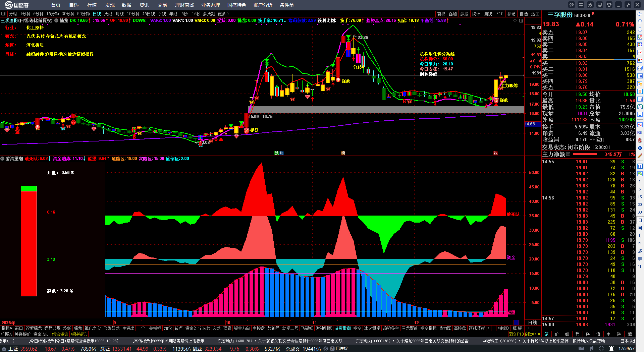Click the crosshair target icon in status bar

coord(602,349)
